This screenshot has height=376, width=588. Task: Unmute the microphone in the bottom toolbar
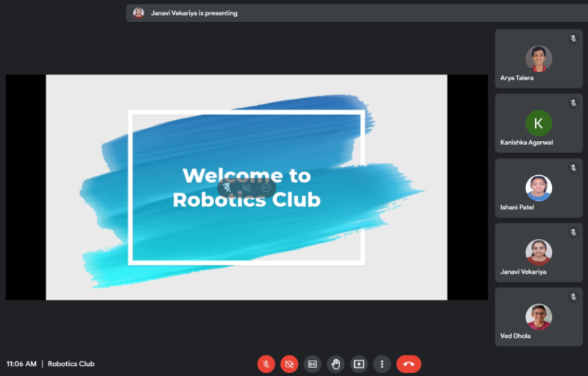tap(266, 364)
